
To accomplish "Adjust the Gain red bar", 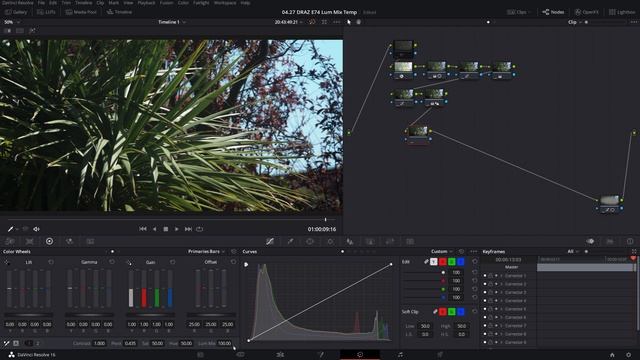I will pyautogui.click(x=144, y=289).
